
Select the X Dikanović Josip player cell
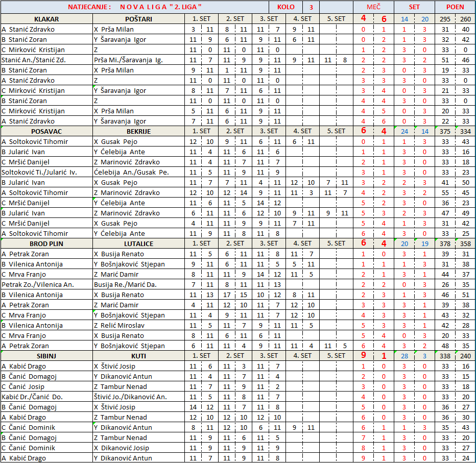click(138, 448)
